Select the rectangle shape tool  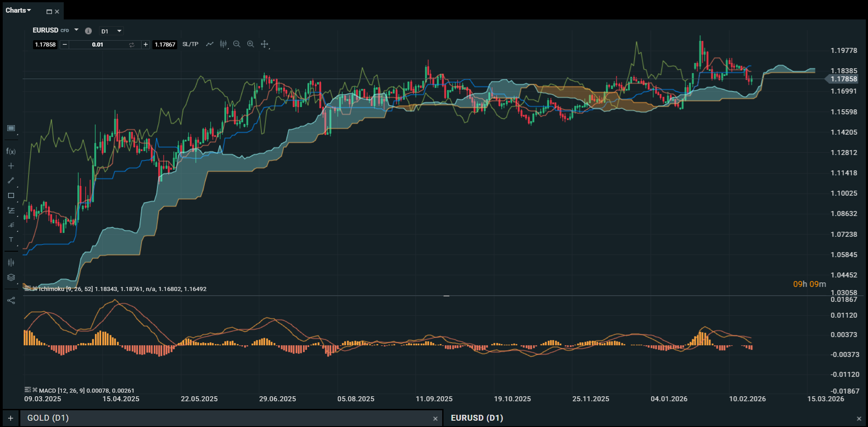point(11,196)
